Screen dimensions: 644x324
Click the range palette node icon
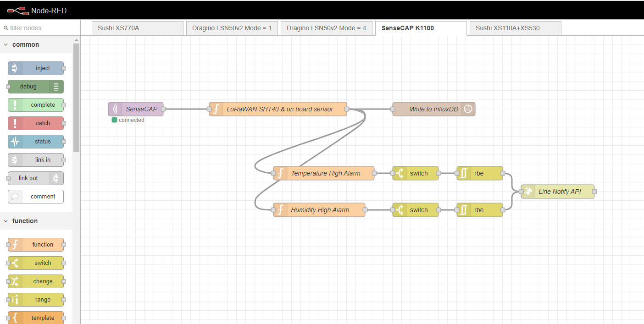tap(15, 300)
